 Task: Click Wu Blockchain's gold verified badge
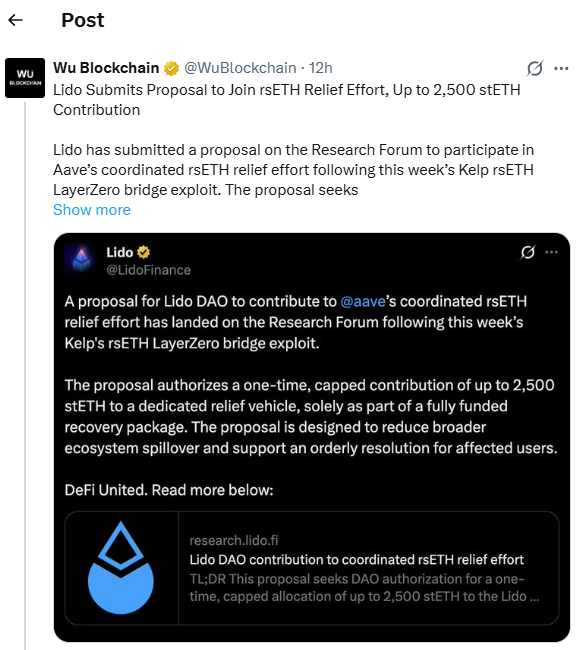pyautogui.click(x=171, y=68)
